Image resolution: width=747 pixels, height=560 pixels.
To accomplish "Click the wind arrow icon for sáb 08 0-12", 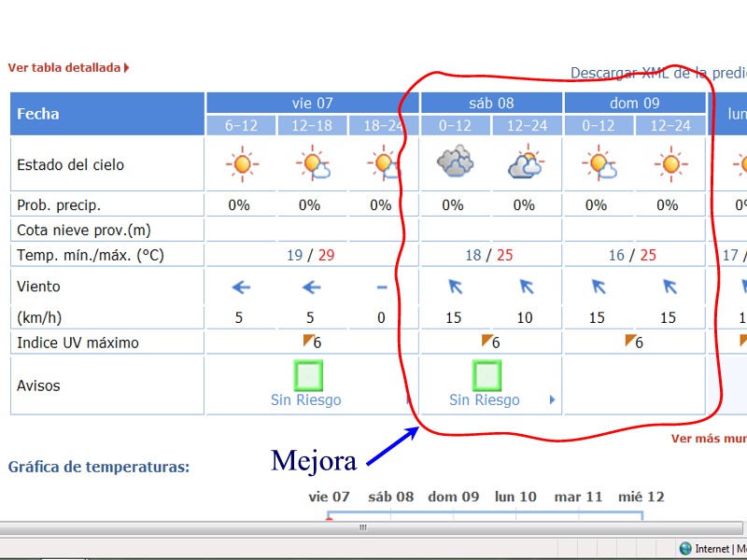I will (455, 287).
